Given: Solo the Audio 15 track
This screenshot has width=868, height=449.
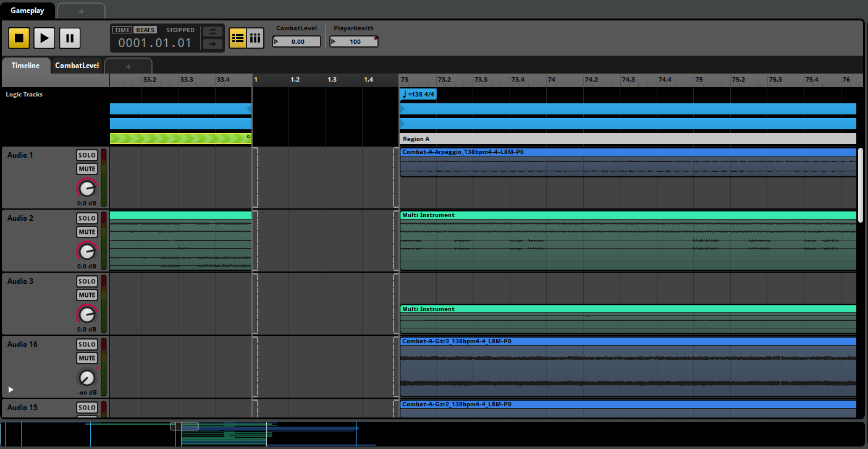Looking at the screenshot, I should pyautogui.click(x=87, y=408).
